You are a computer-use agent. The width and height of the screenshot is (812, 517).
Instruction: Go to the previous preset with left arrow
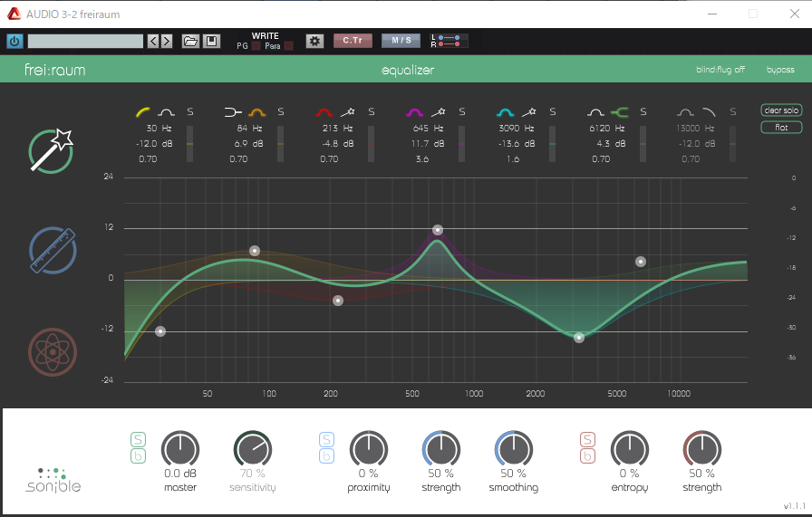152,41
